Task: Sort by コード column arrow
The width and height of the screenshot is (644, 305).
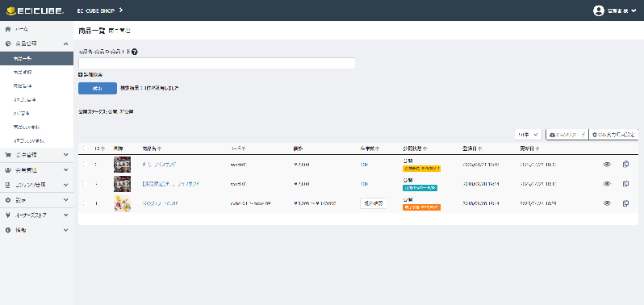Action: [244, 148]
